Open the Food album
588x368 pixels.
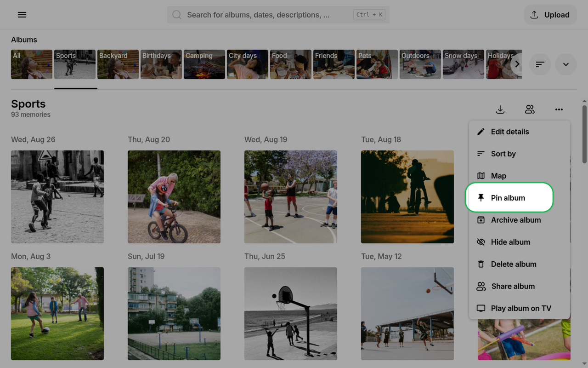[291, 64]
